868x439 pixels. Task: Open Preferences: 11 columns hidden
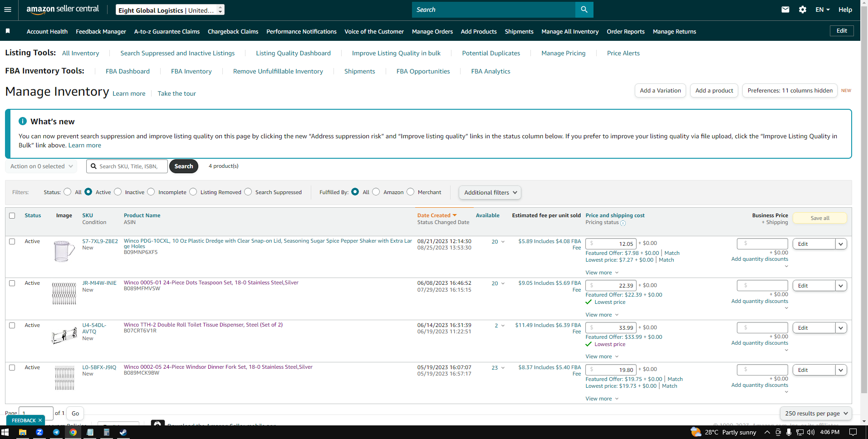pos(790,91)
